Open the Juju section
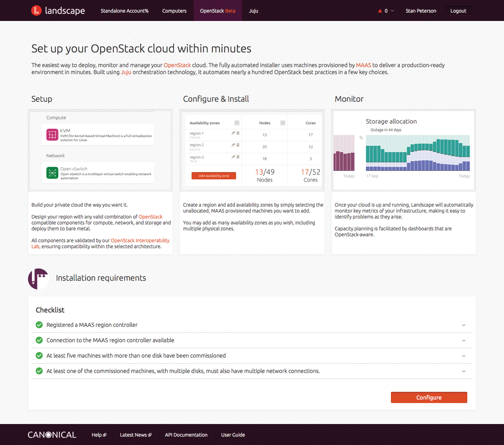The height and width of the screenshot is (445, 504). [253, 11]
